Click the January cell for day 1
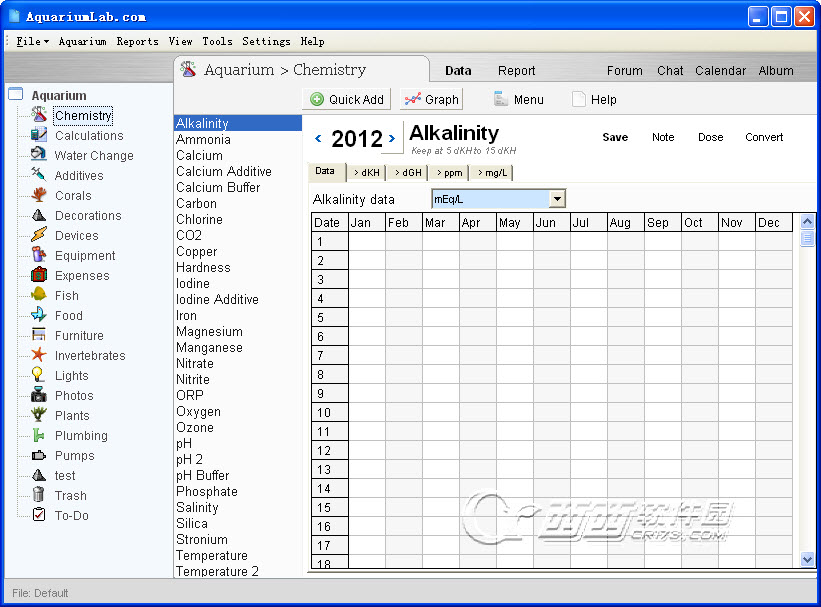Viewport: 821px width, 607px height. [366, 241]
